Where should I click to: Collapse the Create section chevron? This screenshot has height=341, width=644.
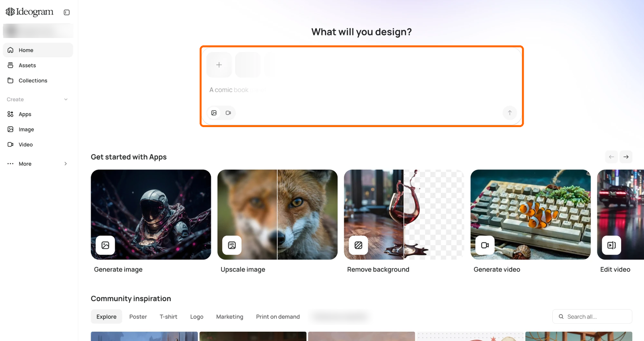(66, 100)
